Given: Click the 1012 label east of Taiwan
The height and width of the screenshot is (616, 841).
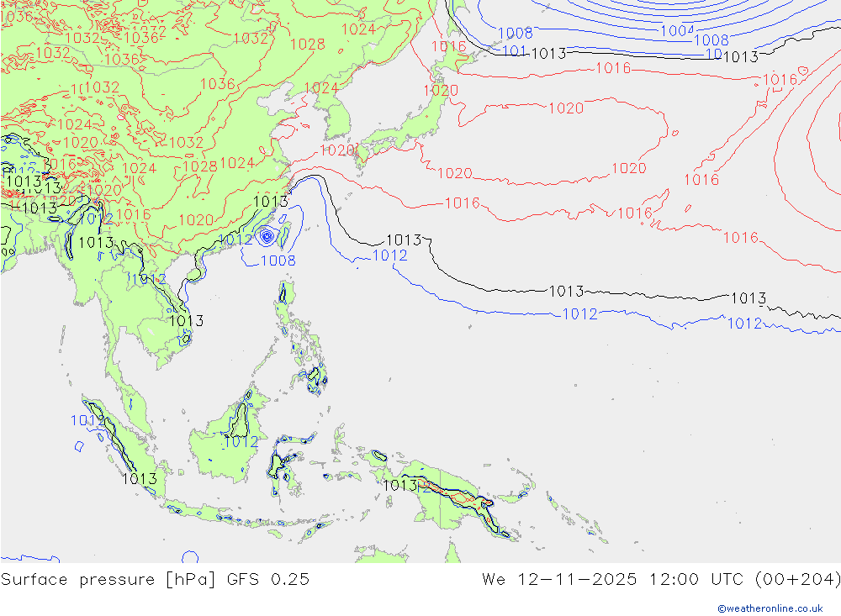Looking at the screenshot, I should [x=390, y=255].
